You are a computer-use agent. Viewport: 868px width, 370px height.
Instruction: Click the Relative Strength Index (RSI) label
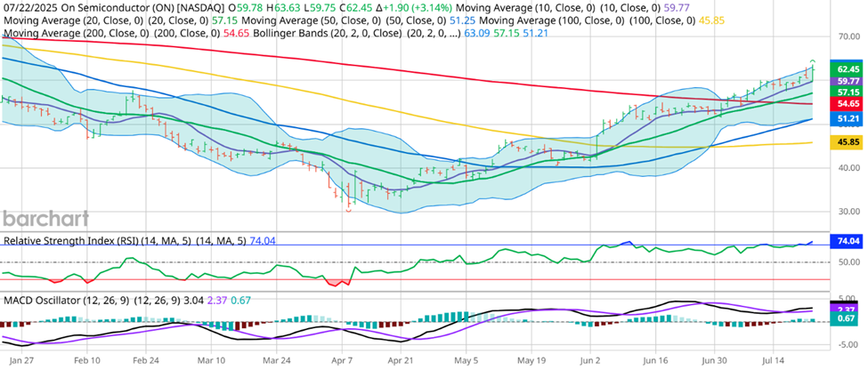click(x=70, y=240)
